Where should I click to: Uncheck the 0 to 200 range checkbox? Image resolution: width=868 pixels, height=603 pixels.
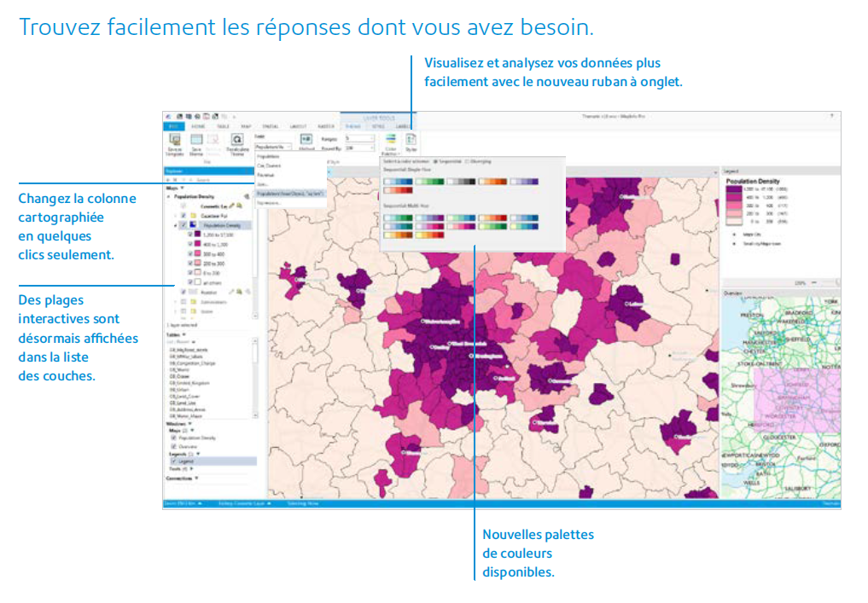[190, 273]
